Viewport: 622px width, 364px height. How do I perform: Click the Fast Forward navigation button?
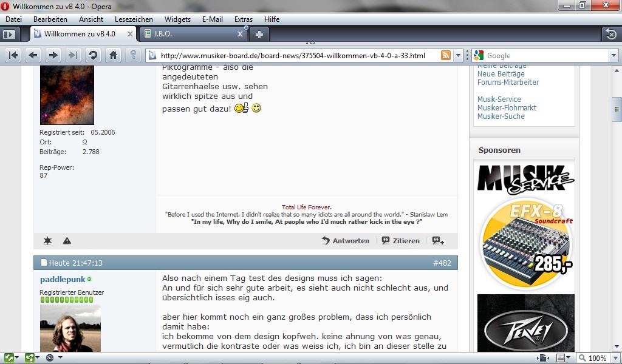pyautogui.click(x=73, y=55)
